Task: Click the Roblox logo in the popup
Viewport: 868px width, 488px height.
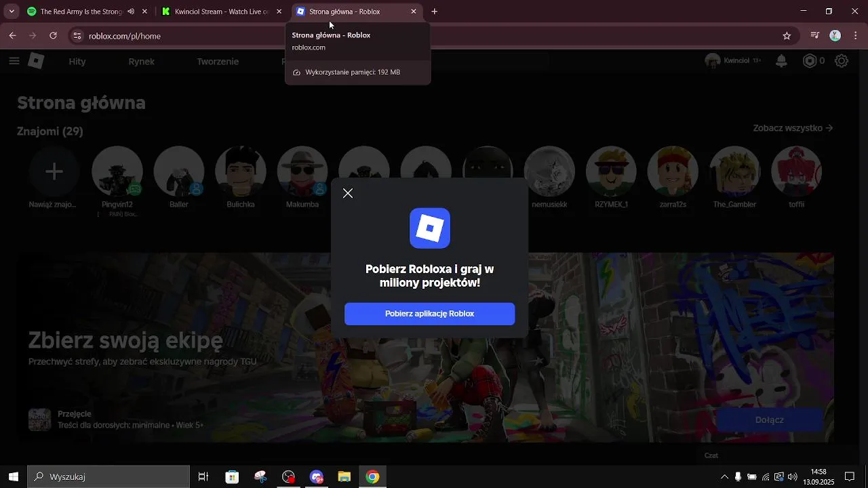Action: click(x=430, y=228)
